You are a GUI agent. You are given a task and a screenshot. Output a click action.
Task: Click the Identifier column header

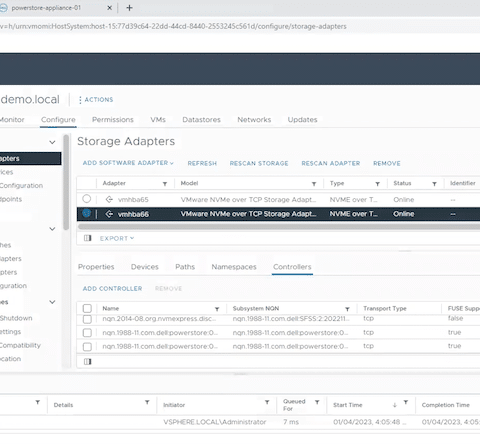pos(463,183)
